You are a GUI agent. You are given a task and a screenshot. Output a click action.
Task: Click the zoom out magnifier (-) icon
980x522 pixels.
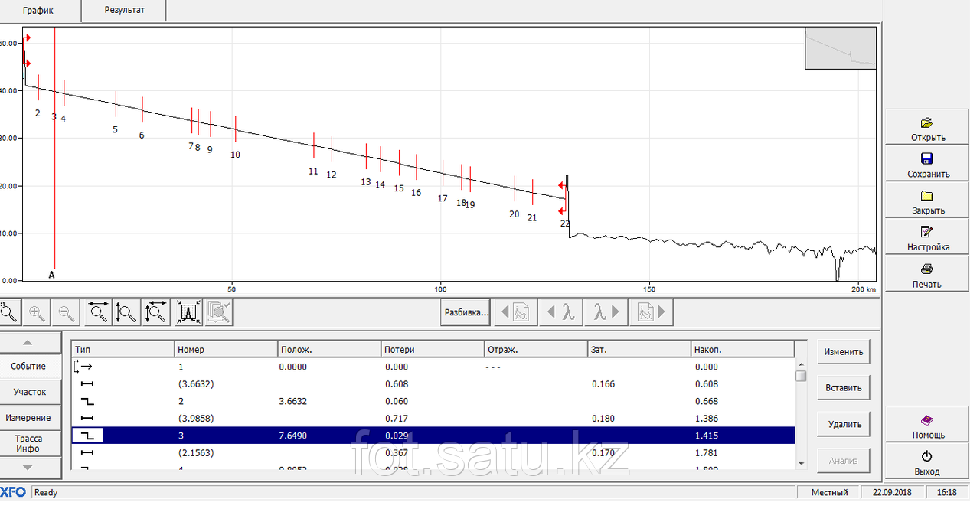click(x=67, y=312)
